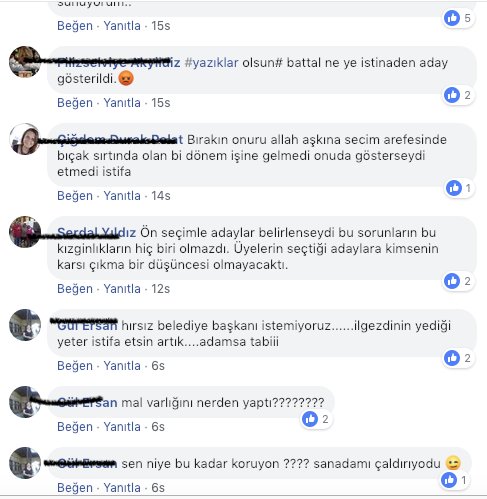The image size is (487, 499).
Task: Open commenter name link on "mal varlığını" comment
Action: (87, 403)
